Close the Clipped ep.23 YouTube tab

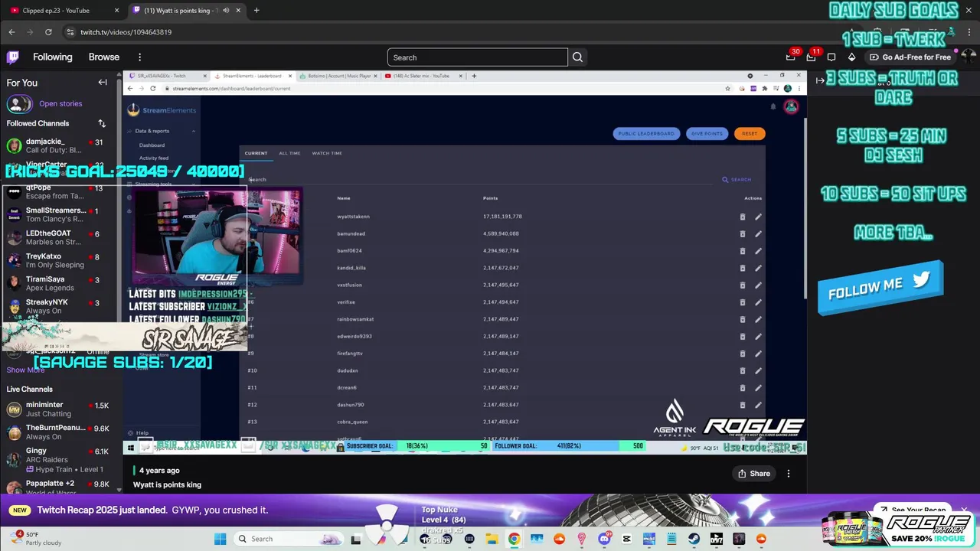117,11
